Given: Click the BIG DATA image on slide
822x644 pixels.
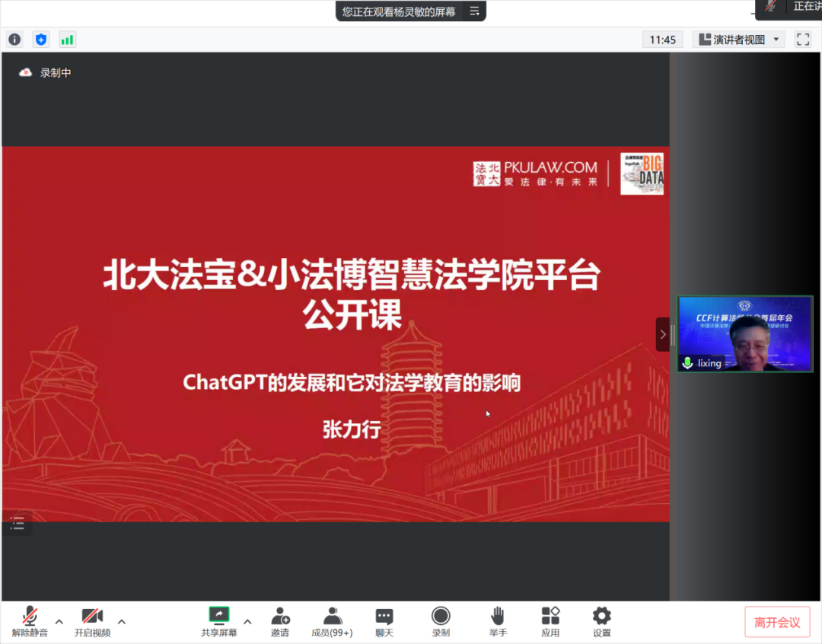Looking at the screenshot, I should click(x=642, y=174).
